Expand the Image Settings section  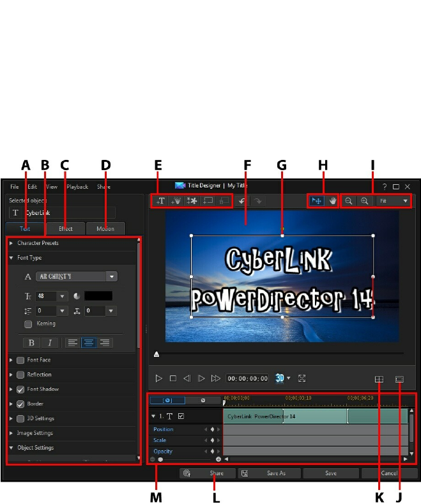(11, 433)
